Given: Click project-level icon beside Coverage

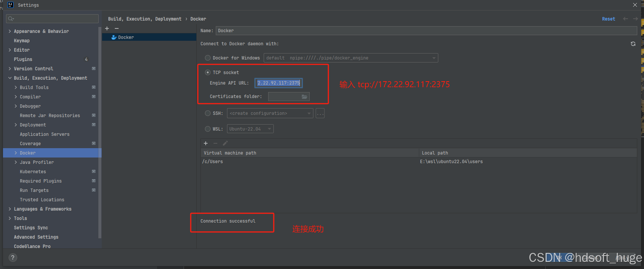Looking at the screenshot, I should click(93, 144).
